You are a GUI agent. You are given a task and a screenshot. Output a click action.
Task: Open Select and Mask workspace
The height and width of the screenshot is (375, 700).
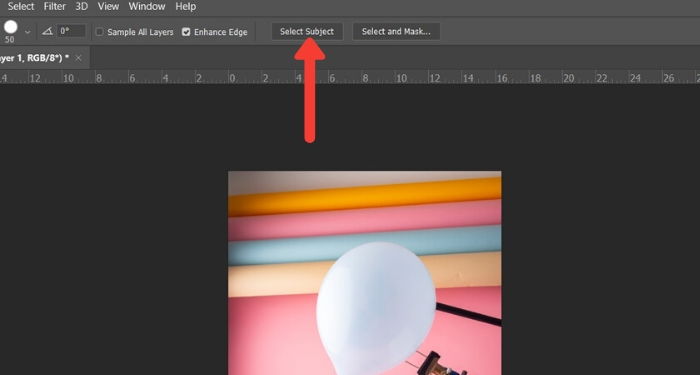(x=396, y=32)
